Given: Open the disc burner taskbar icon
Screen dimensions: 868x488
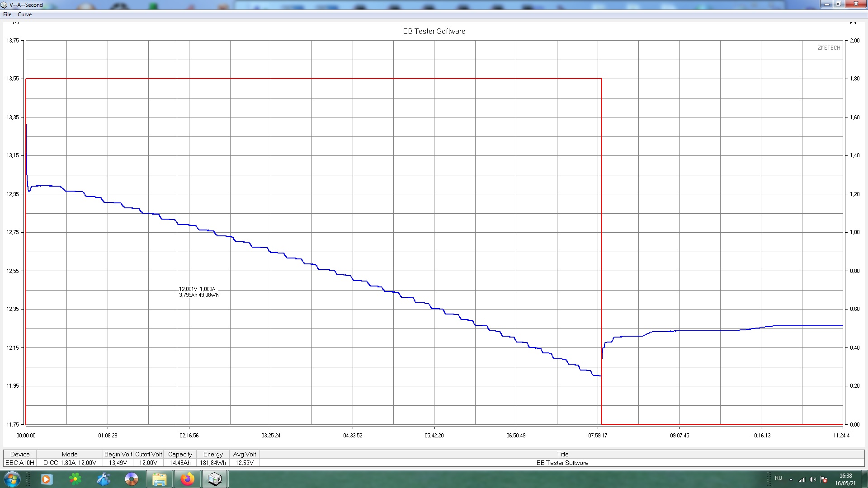Looking at the screenshot, I should pos(132,479).
